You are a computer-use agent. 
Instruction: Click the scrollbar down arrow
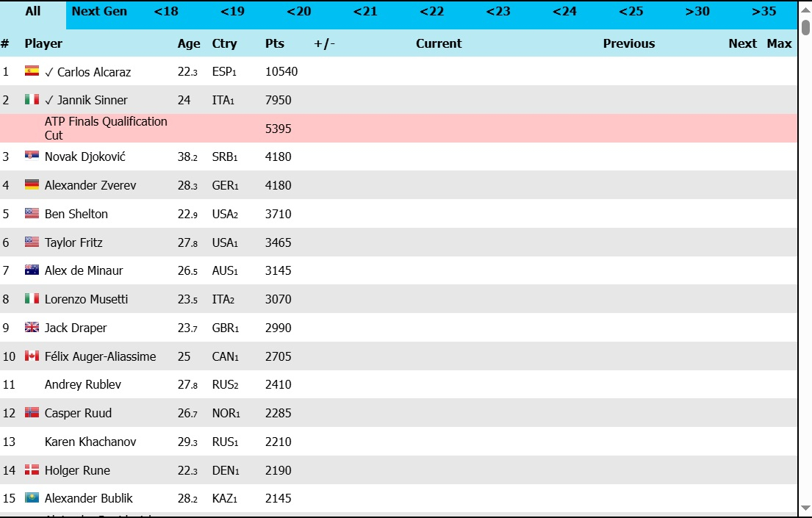coord(805,508)
